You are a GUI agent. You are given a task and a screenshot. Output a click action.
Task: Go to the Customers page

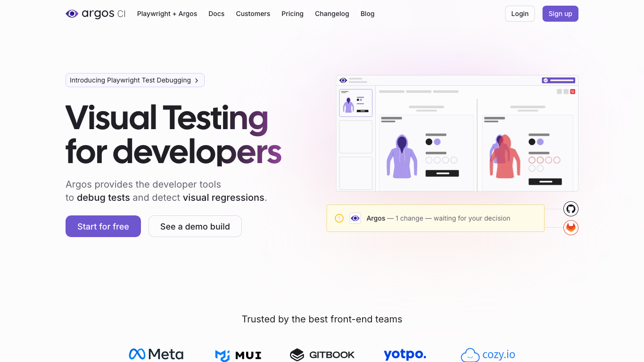[x=253, y=14]
